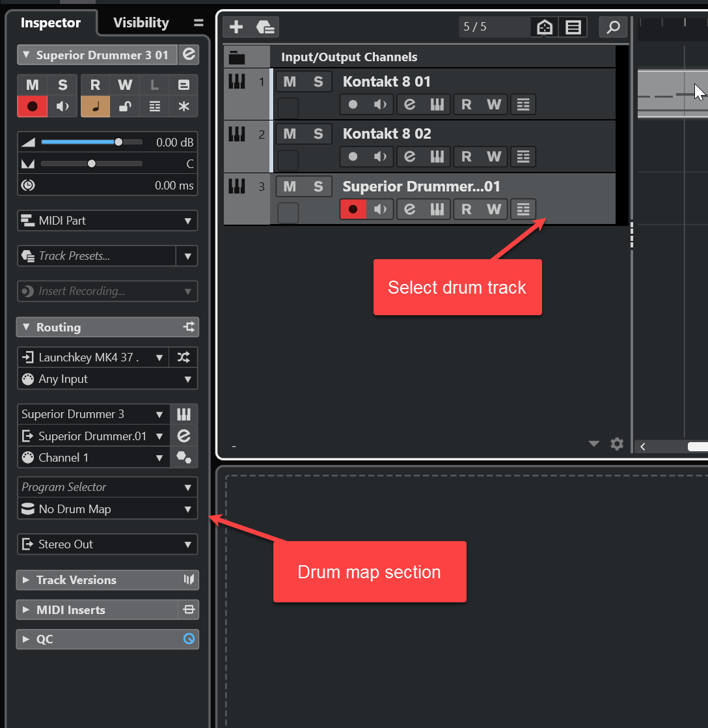Toggle Write automation in Inspector
The height and width of the screenshot is (728, 708).
pyautogui.click(x=125, y=85)
